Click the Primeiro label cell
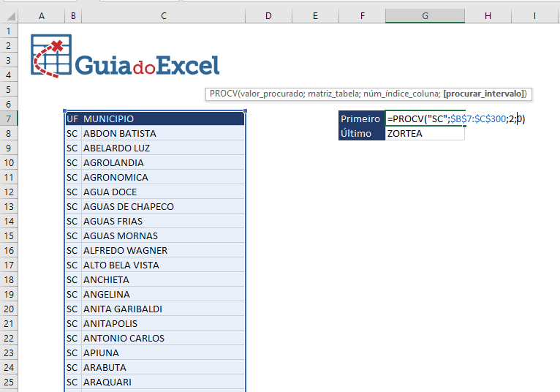The image size is (560, 392). [362, 118]
